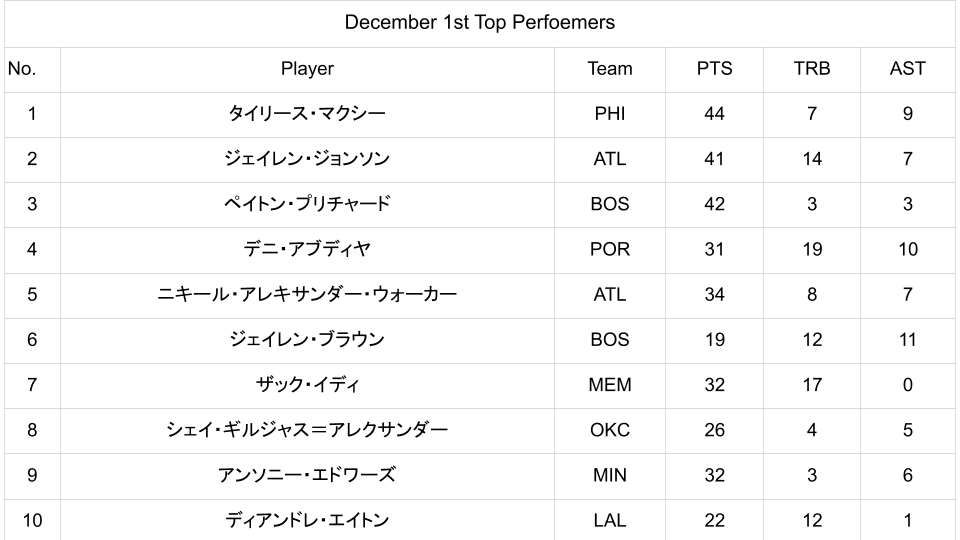Select the "Player" column header
Viewport: 960px width, 540px height.
coord(307,69)
